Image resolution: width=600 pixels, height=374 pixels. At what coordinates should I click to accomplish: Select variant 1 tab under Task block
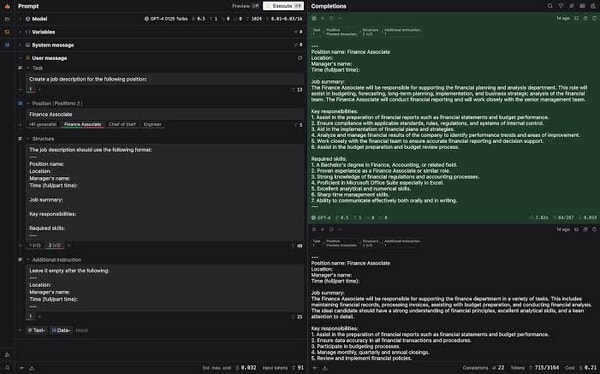coord(31,89)
